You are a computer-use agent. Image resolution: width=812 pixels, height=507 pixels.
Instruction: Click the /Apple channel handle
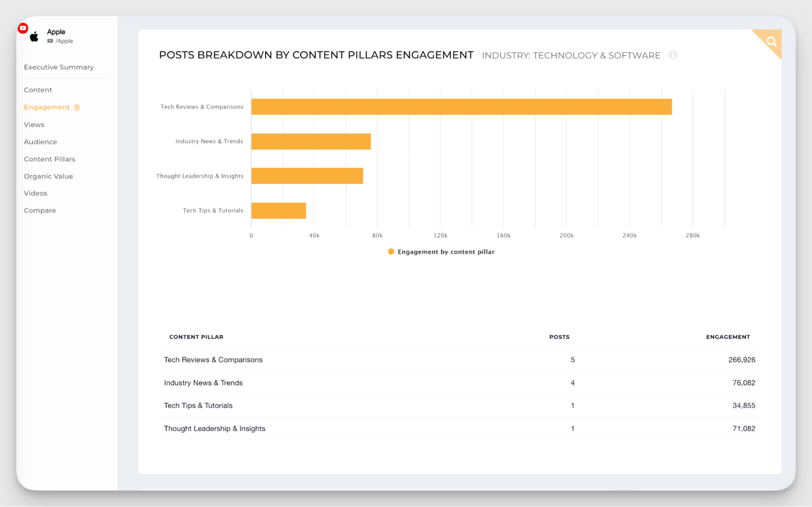point(65,41)
